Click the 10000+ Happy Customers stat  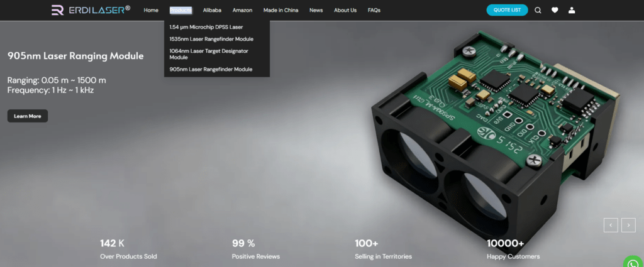(513, 249)
